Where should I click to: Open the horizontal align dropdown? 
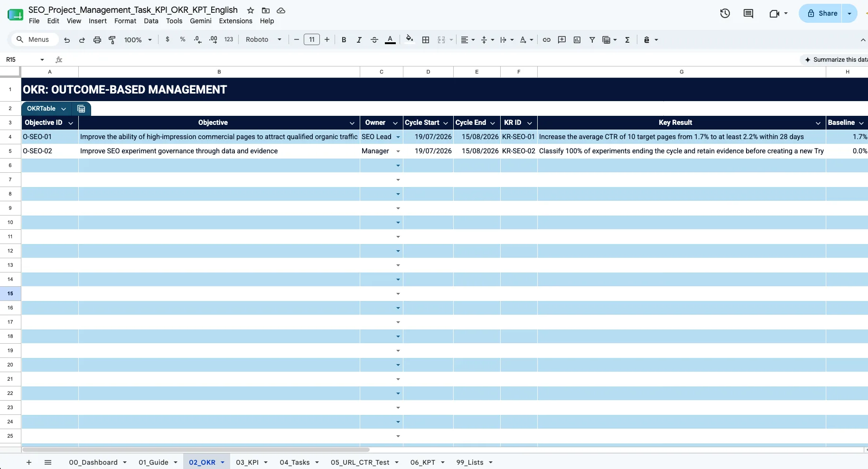pos(467,40)
